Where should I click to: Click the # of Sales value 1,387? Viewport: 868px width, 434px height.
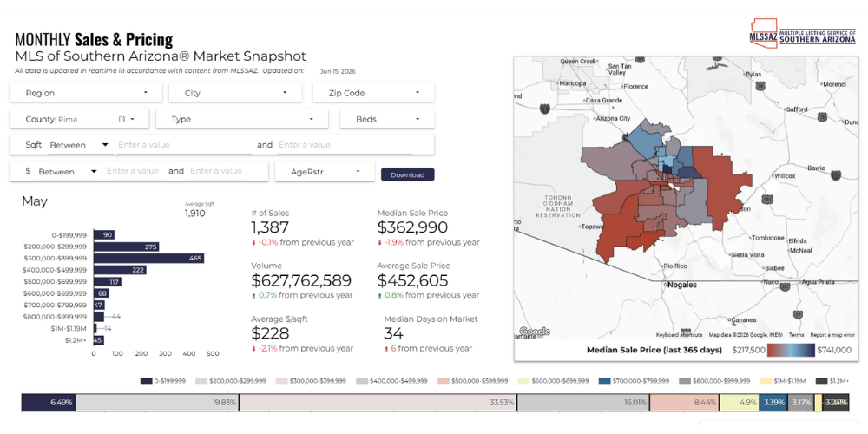pyautogui.click(x=270, y=227)
